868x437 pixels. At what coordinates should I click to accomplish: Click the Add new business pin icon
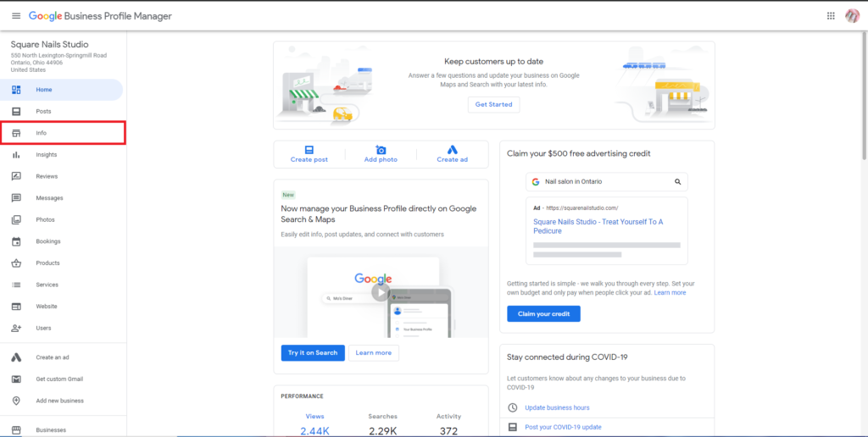[16, 401]
